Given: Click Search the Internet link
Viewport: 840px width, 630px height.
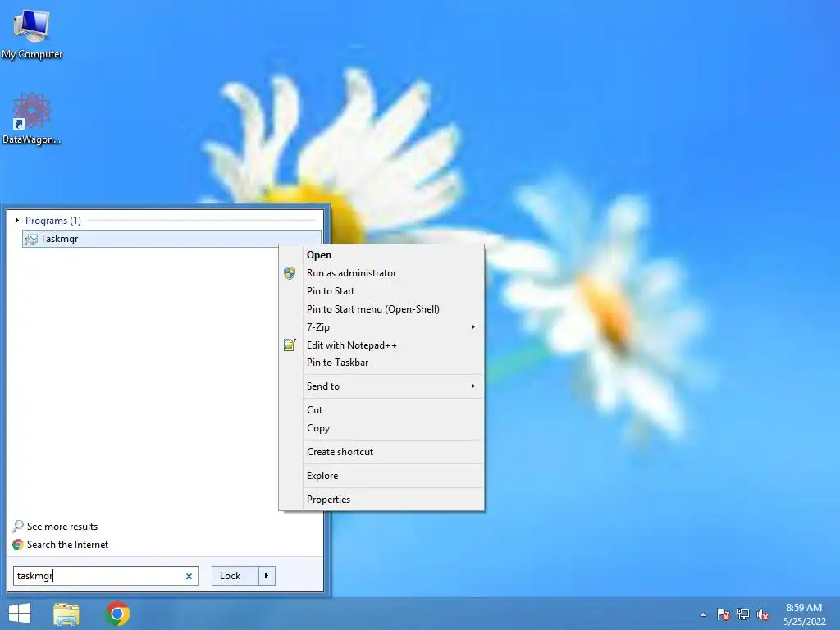Looking at the screenshot, I should (x=67, y=545).
